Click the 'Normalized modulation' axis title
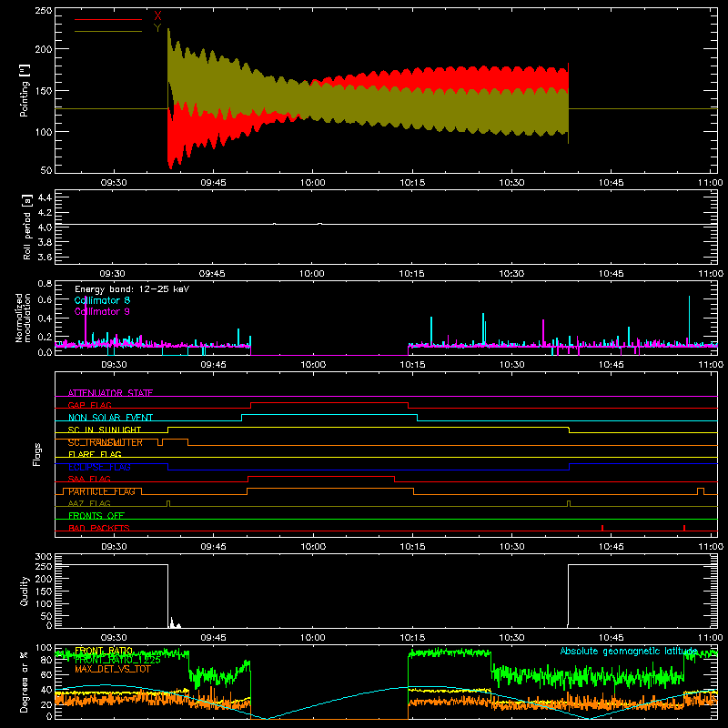The height and width of the screenshot is (728, 728). pyautogui.click(x=24, y=318)
